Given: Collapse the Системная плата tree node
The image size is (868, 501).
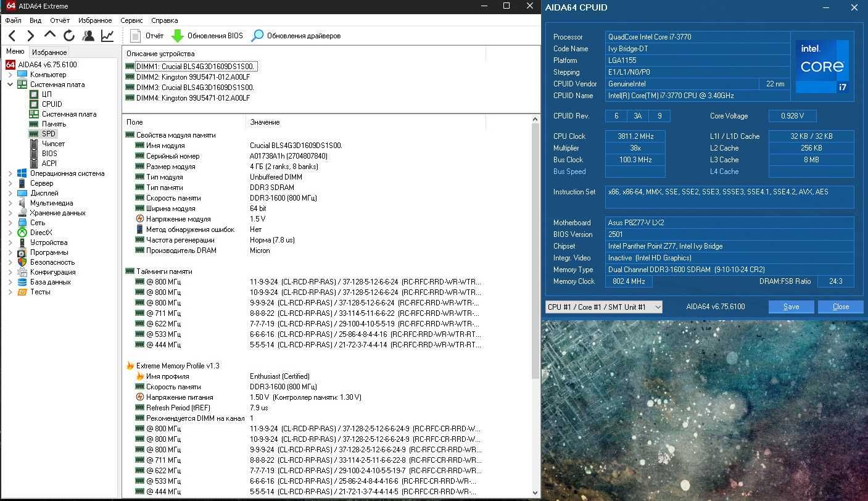Looking at the screenshot, I should point(10,85).
